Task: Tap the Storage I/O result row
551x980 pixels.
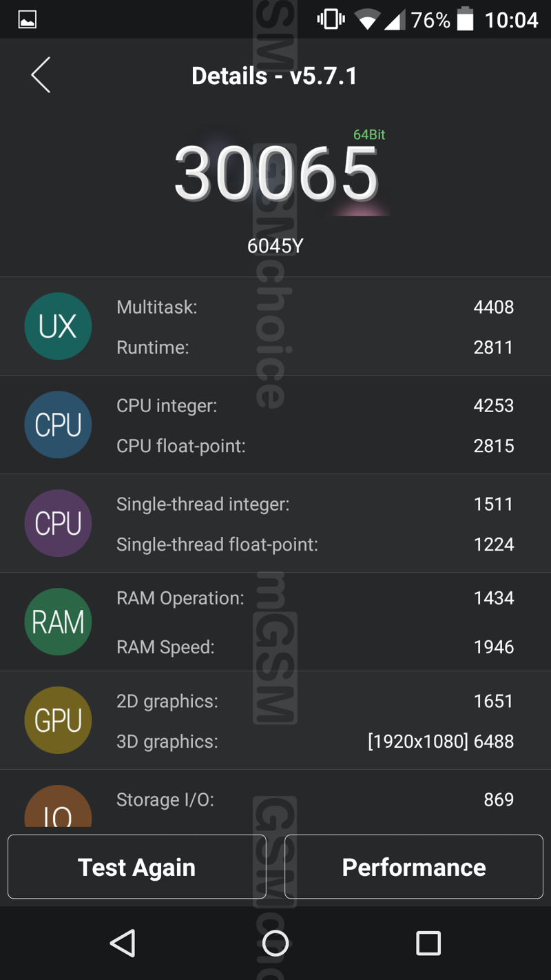Action: click(x=315, y=799)
